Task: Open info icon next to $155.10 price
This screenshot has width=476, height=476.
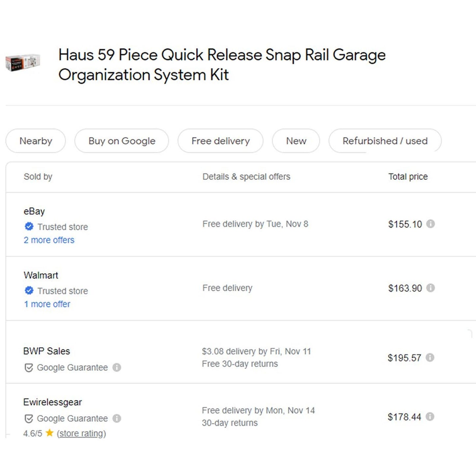Action: pyautogui.click(x=430, y=224)
